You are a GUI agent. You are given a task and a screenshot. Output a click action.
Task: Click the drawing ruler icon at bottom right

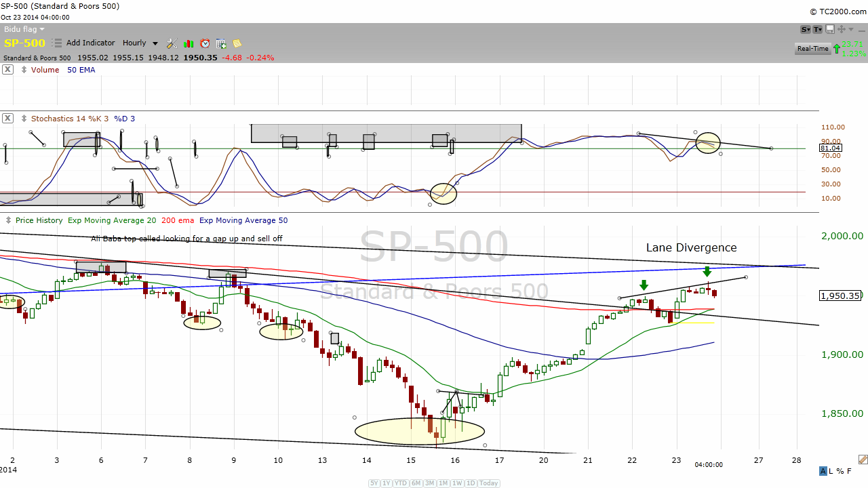coord(862,460)
